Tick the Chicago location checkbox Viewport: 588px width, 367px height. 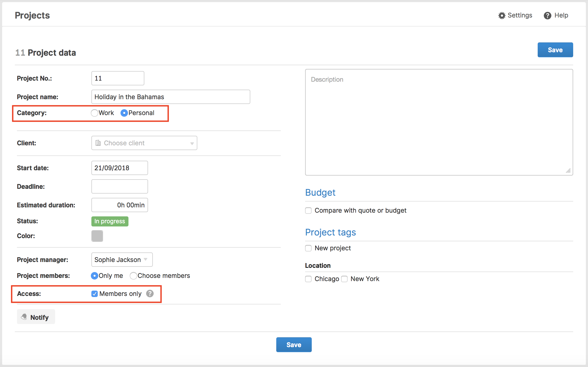coord(308,279)
